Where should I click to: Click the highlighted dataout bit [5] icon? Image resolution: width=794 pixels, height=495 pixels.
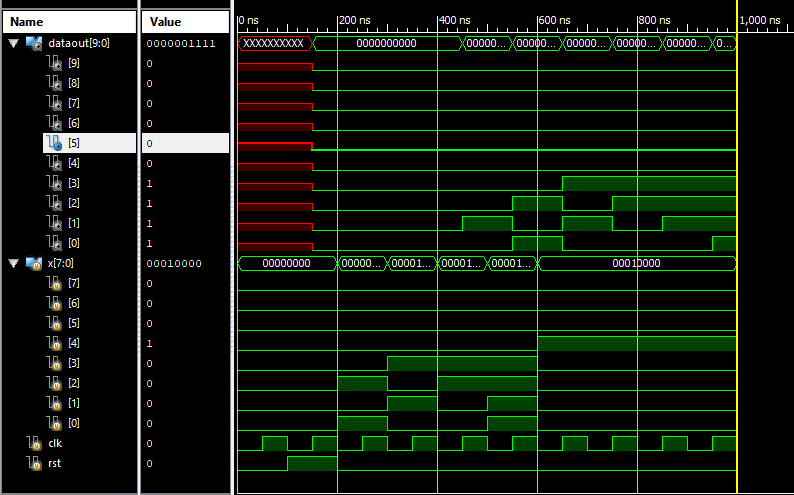54,143
